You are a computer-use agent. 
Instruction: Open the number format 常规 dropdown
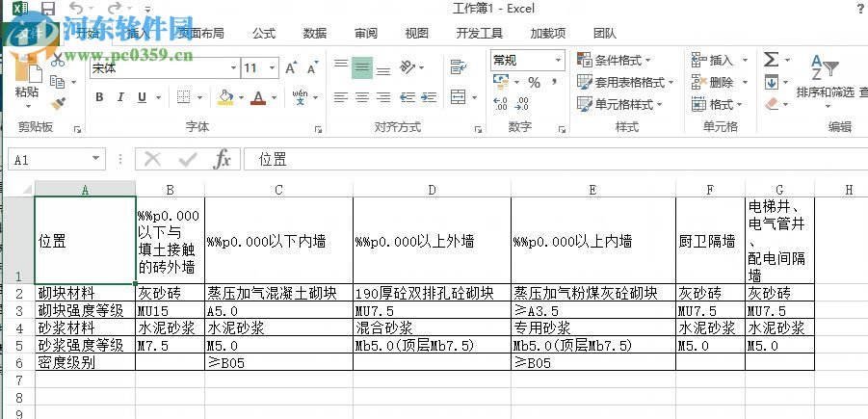pos(558,61)
